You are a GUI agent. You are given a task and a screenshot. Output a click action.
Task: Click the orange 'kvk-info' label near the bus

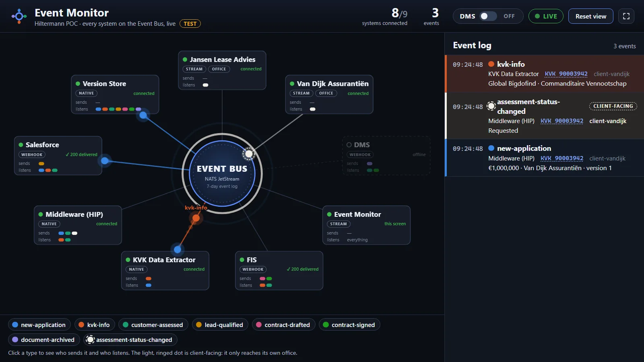[196, 208]
